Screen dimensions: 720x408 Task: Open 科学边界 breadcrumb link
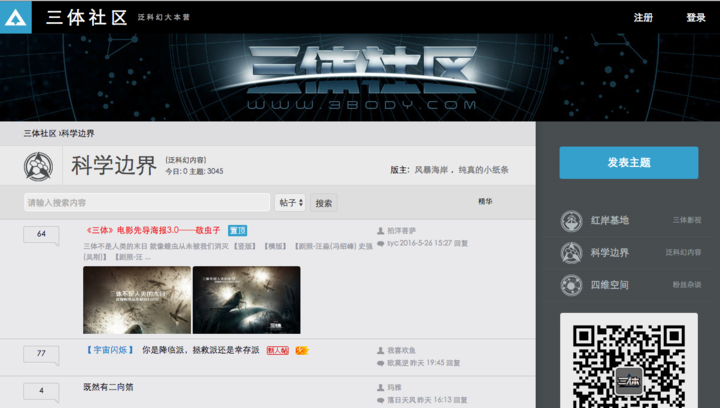tap(78, 134)
